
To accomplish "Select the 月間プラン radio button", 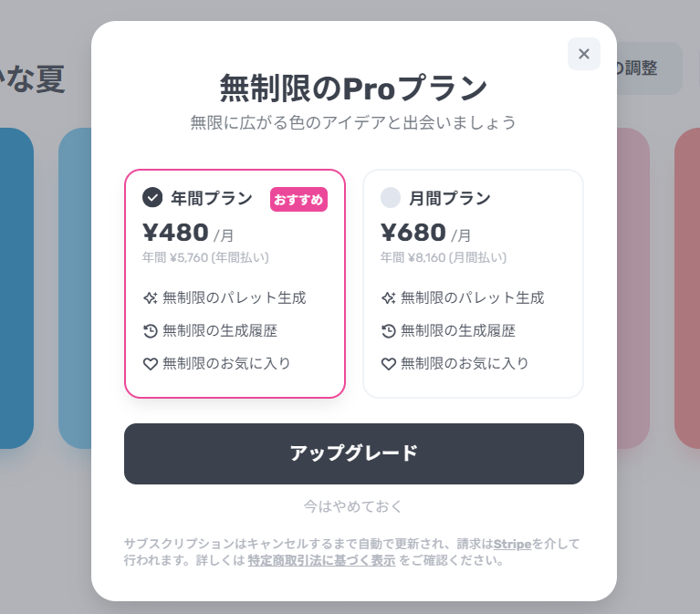I will click(391, 198).
